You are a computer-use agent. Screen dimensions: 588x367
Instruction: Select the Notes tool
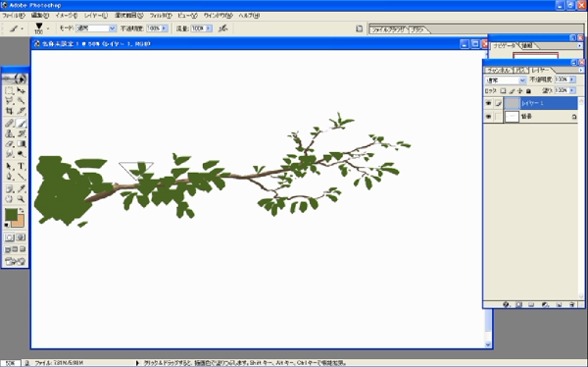pyautogui.click(x=10, y=189)
